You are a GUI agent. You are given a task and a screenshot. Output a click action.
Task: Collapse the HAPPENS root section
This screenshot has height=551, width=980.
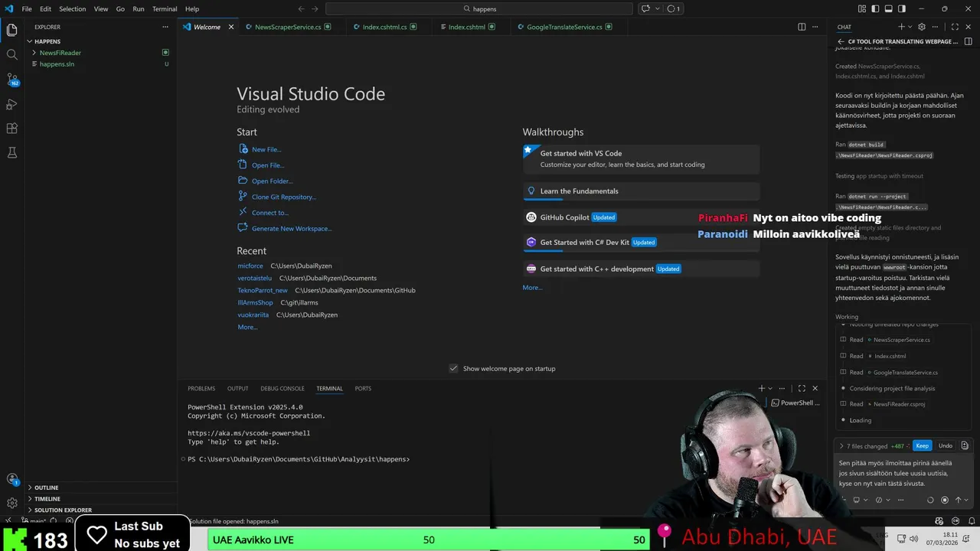tap(47, 41)
